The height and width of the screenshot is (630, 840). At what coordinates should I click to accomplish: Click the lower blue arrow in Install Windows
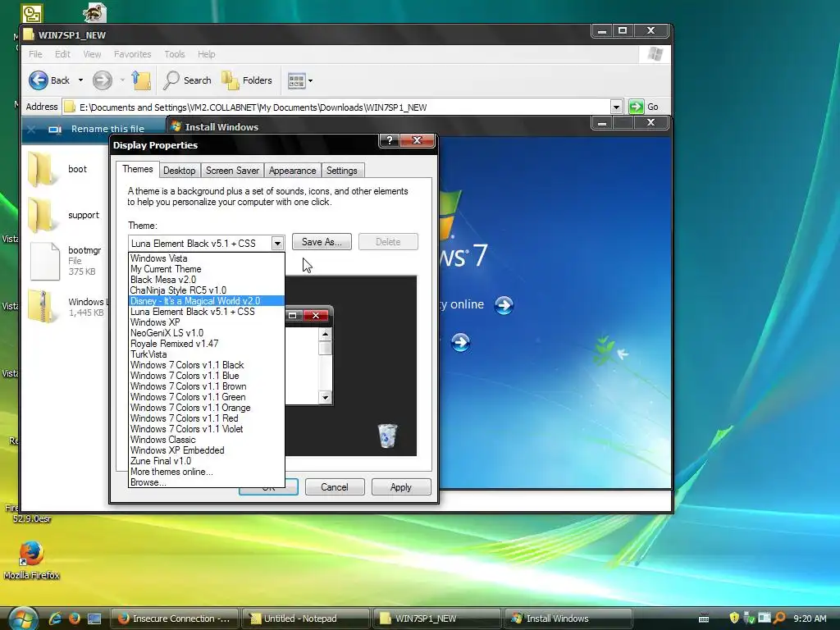[x=460, y=342]
